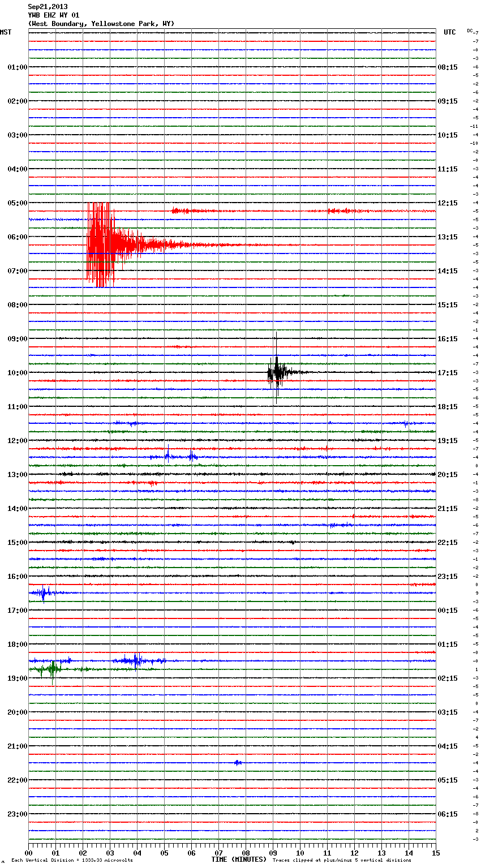Screen dimensions: 481x868
Task: Select the 00:15 UTC time label
Action: tap(448, 611)
